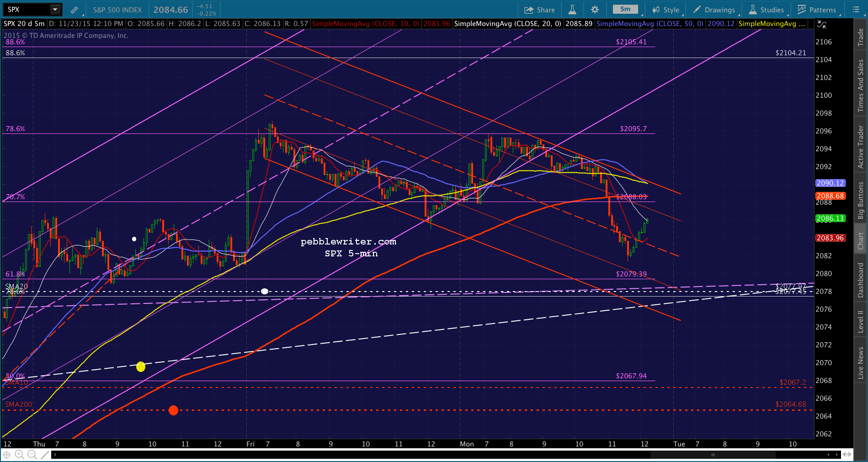Click the blue 2090.12 price bubble
The image size is (868, 462).
831,183
